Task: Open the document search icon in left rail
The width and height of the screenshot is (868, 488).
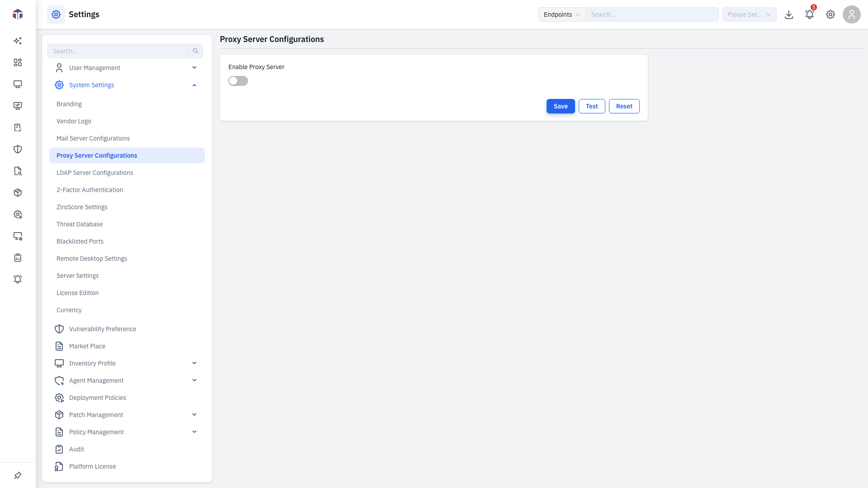Action: pos(18,171)
